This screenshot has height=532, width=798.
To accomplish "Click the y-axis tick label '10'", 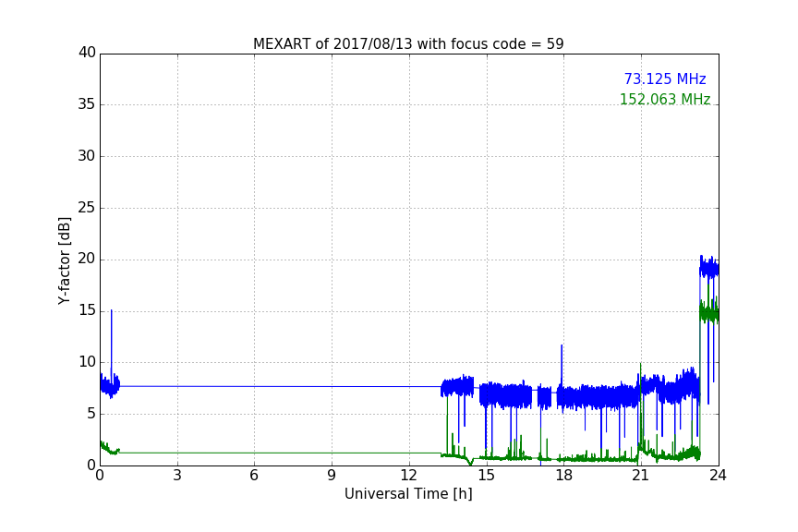I will click(x=87, y=362).
